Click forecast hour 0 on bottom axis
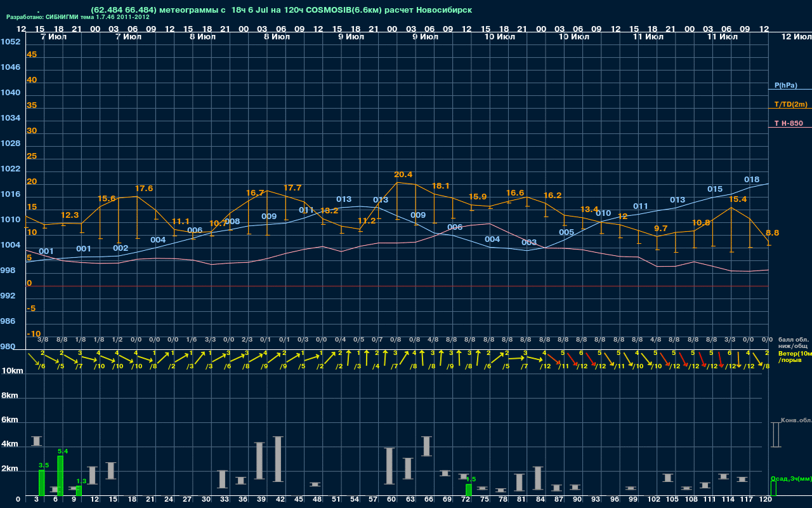 [18, 500]
